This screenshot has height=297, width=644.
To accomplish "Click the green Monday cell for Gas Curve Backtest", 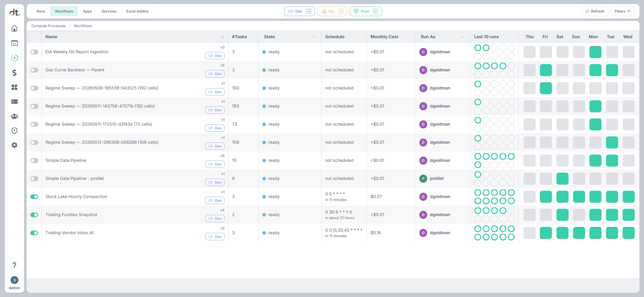I will (595, 70).
